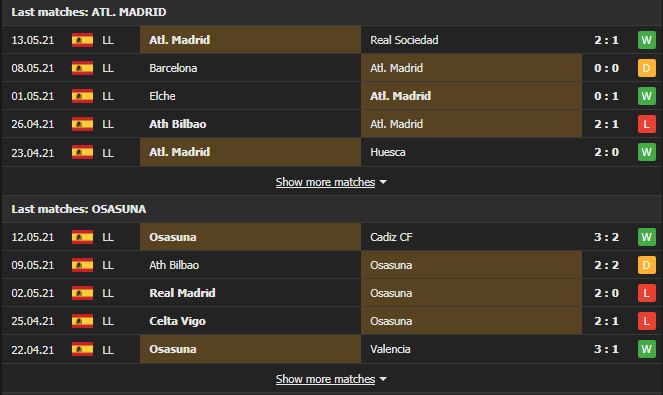
Task: Click the LL league label on the 08.05.21 row
Action: point(108,68)
